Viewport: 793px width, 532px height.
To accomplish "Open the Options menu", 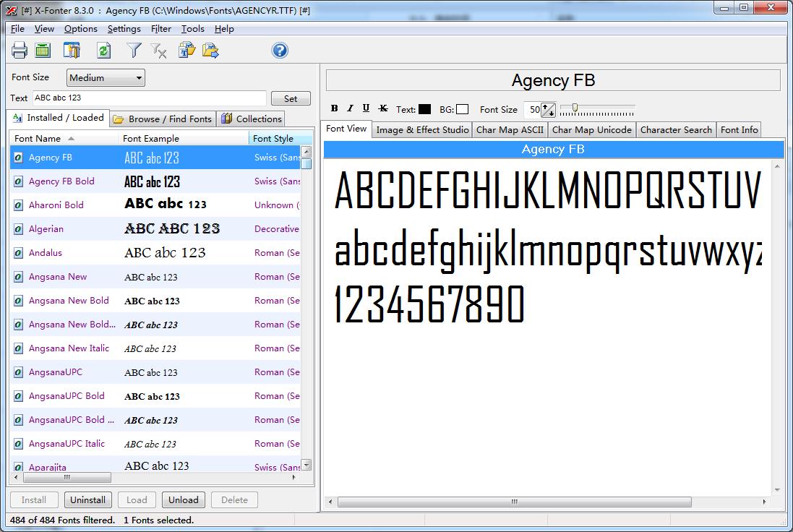I will pyautogui.click(x=80, y=29).
